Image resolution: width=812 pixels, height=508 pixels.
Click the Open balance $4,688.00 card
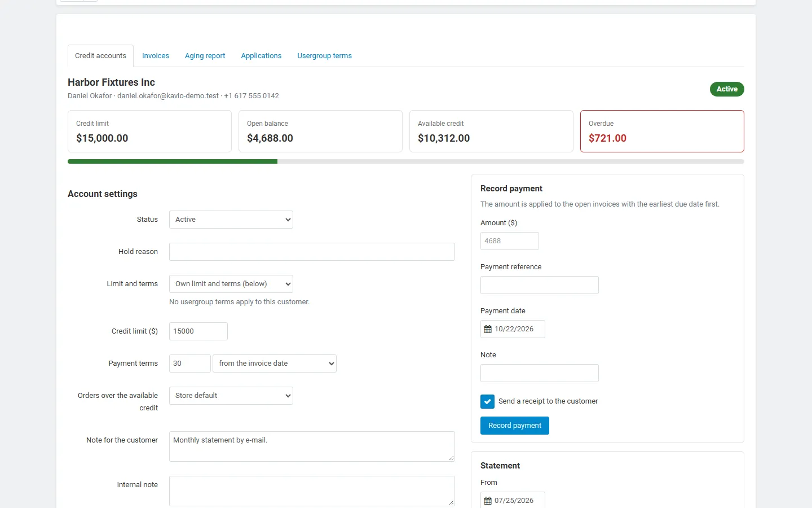coord(320,131)
